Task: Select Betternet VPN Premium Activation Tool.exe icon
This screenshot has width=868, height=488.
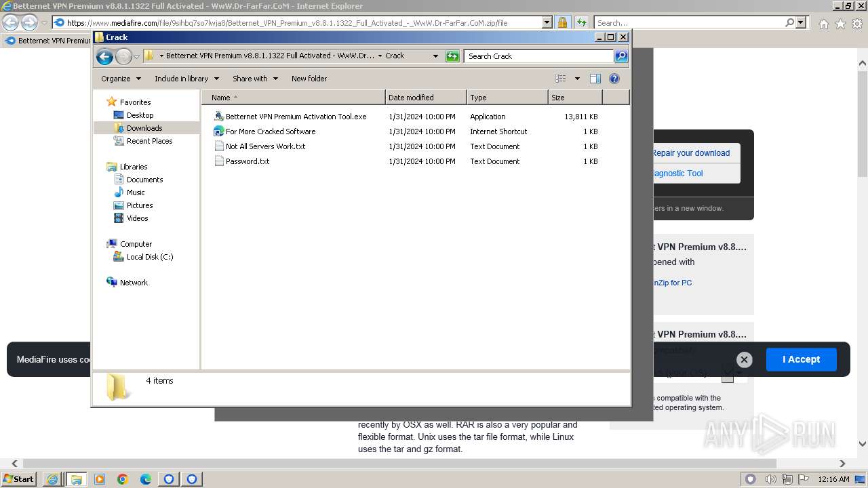Action: 219,117
